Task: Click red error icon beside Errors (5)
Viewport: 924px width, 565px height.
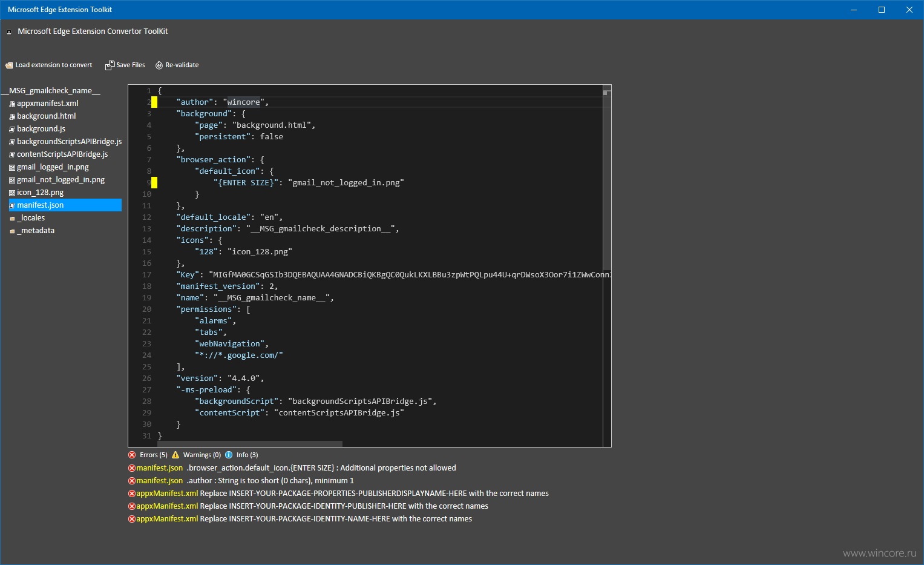Action: (x=132, y=455)
